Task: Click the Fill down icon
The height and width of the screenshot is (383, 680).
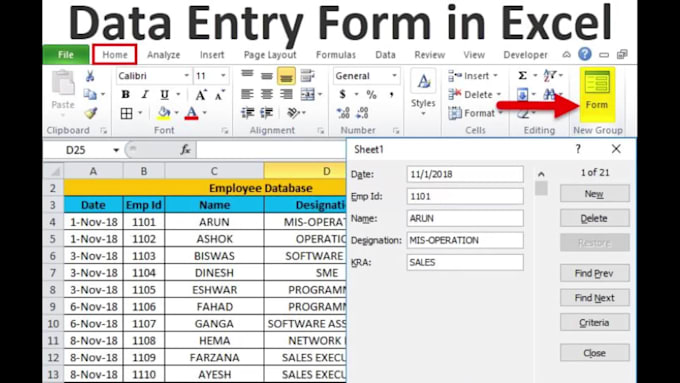Action: [523, 95]
